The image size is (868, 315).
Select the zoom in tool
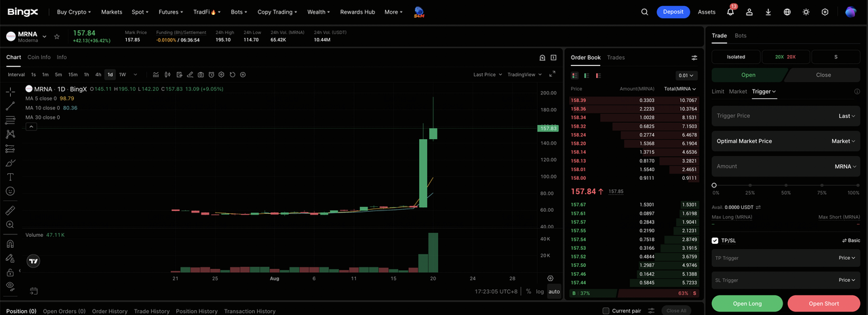point(10,225)
